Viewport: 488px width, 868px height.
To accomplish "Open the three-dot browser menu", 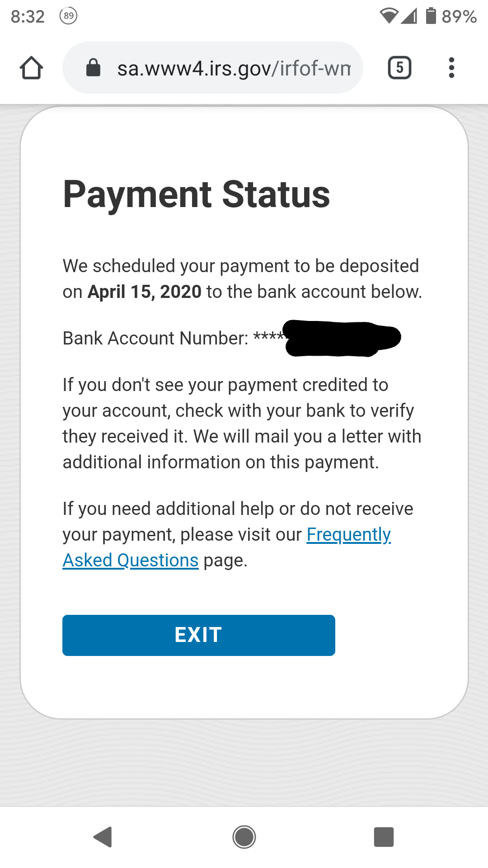I will 451,68.
